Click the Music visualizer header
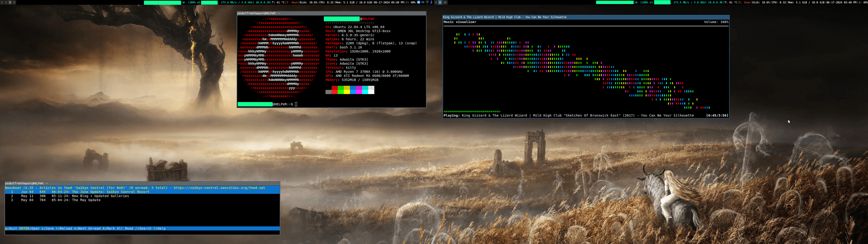The width and height of the screenshot is (868, 244). [x=460, y=22]
